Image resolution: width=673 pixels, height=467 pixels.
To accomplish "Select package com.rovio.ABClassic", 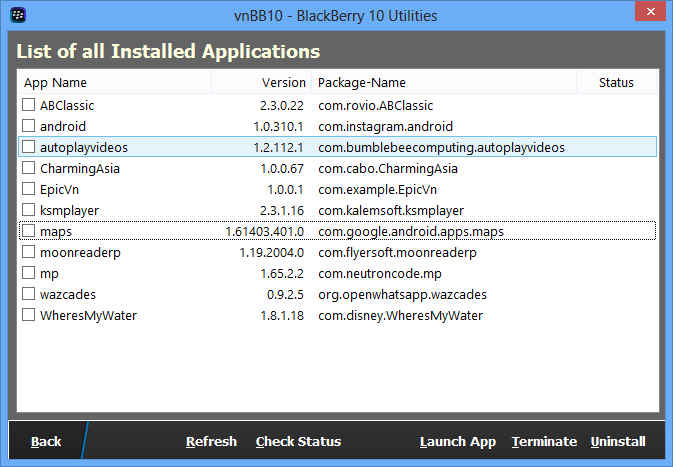I will [x=376, y=106].
